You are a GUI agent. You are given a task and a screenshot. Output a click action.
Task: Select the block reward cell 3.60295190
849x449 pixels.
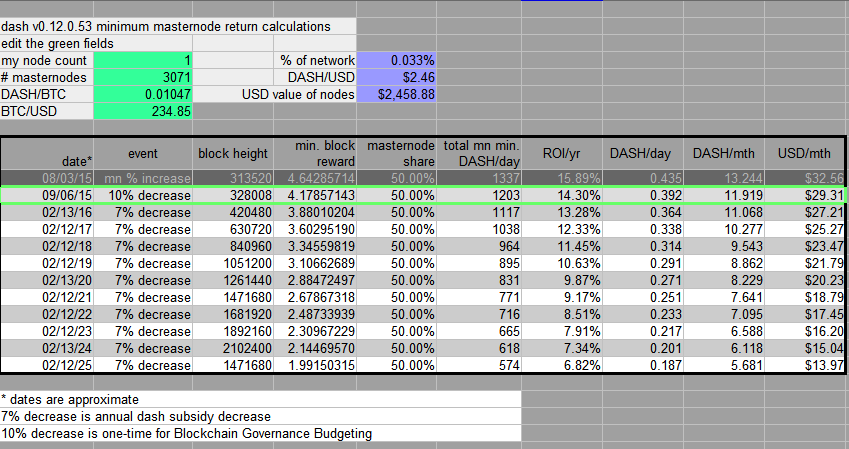point(315,229)
